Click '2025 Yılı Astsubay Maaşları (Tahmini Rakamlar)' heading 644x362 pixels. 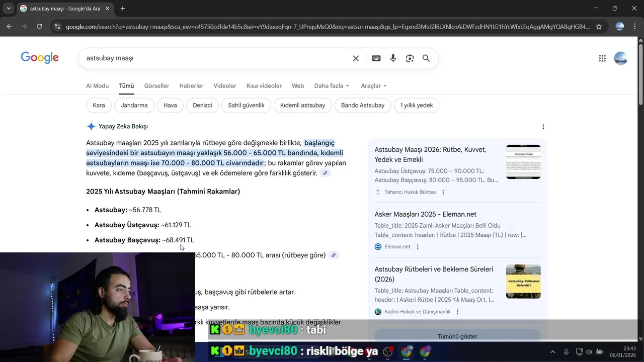163,192
